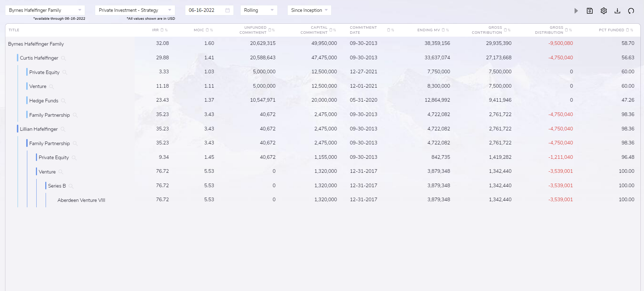Sort by PCT Funded
Image resolution: width=644 pixels, height=291 pixels.
632,30
